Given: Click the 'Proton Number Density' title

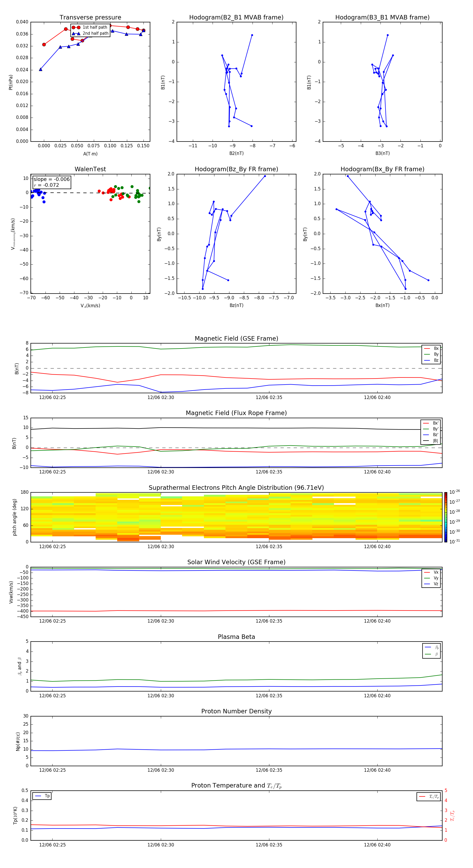Looking at the screenshot, I should click(236, 711).
